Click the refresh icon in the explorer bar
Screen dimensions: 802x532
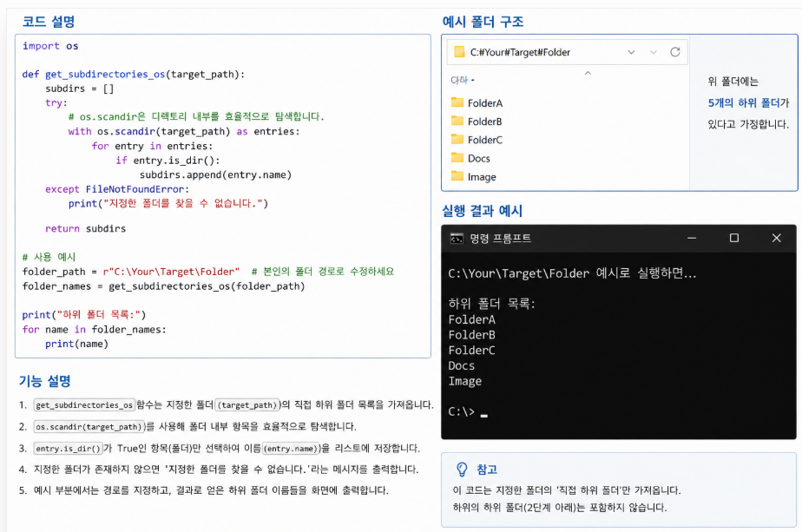[x=675, y=52]
